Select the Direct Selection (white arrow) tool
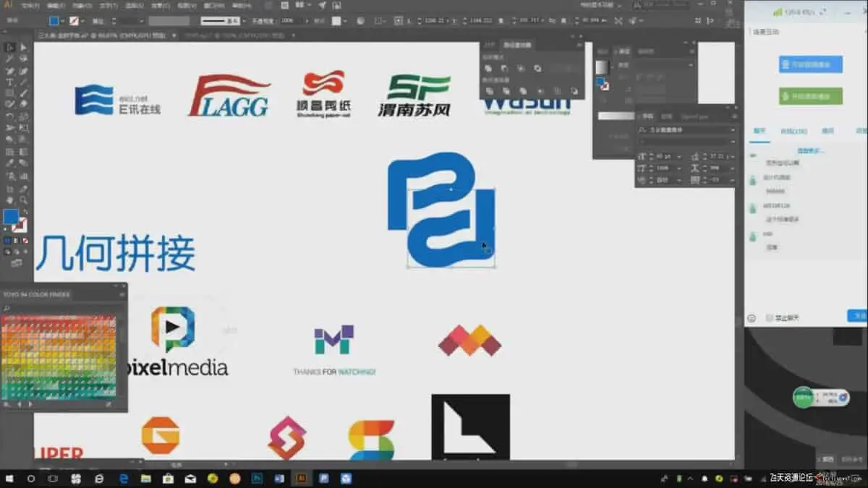This screenshot has width=868, height=488. 23,47
